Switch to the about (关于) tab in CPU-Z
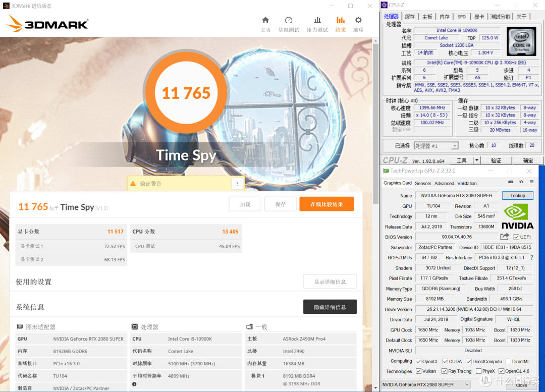This screenshot has height=392, width=545. coord(521,17)
